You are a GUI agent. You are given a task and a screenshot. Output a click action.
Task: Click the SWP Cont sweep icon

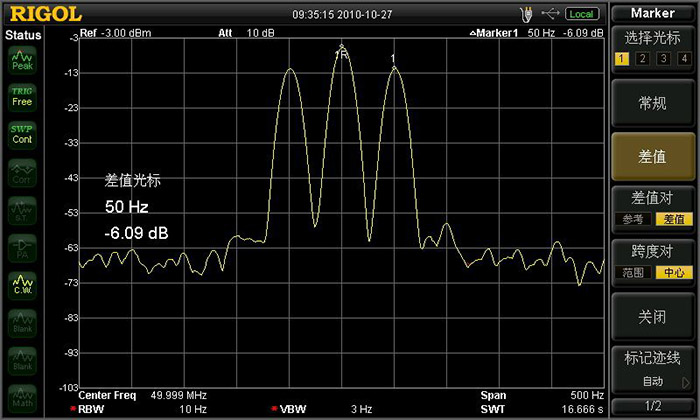click(22, 134)
